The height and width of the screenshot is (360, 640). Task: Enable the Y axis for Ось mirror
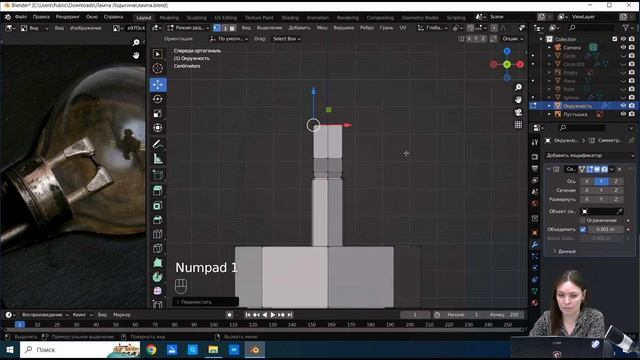click(601, 181)
